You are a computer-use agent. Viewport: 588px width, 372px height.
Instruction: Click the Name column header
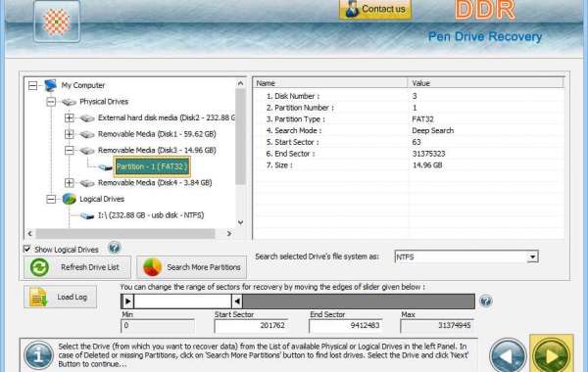tap(330, 83)
